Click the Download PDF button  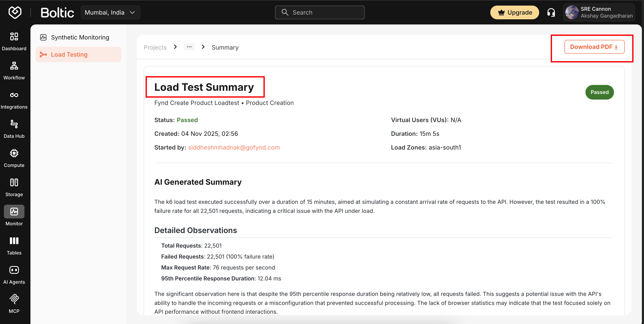pos(594,47)
